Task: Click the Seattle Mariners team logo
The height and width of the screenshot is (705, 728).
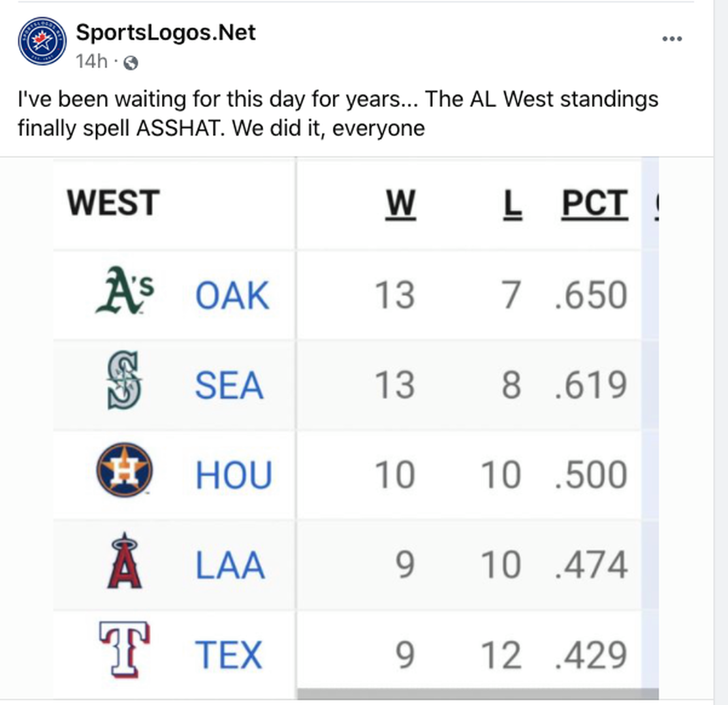Action: click(x=124, y=380)
